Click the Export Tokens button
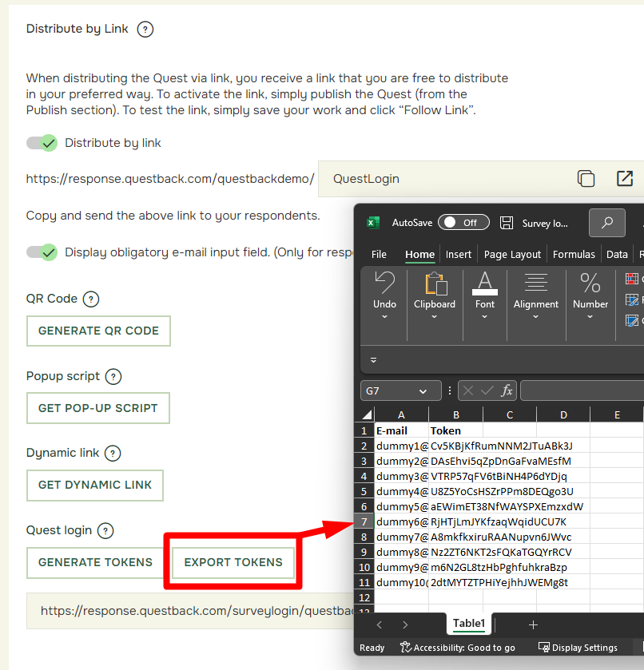The width and height of the screenshot is (644, 670). click(x=233, y=562)
